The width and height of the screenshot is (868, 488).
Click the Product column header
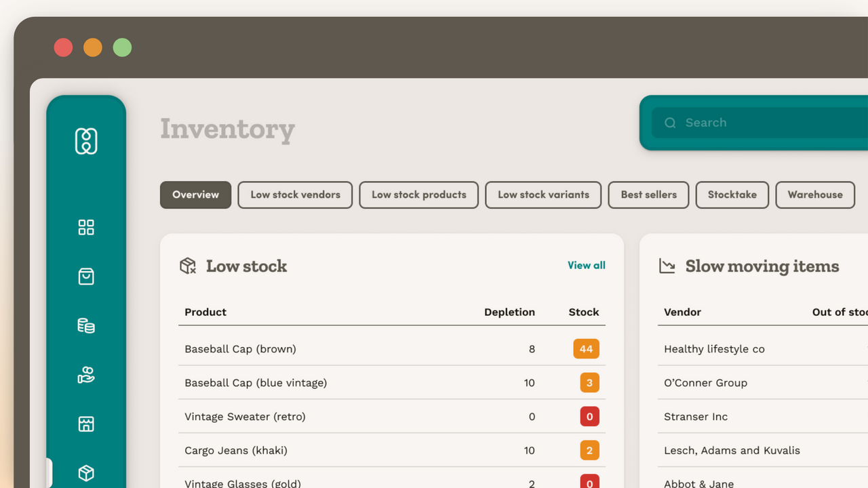[x=205, y=312]
